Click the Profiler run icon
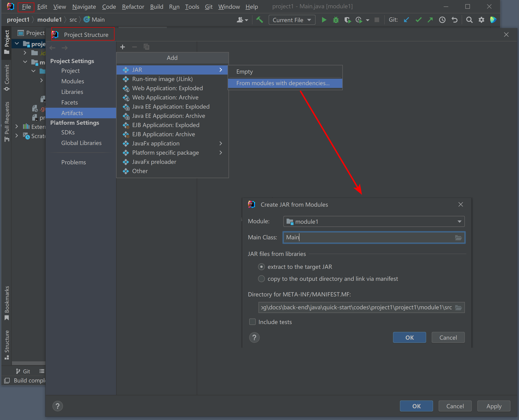 [359, 20]
